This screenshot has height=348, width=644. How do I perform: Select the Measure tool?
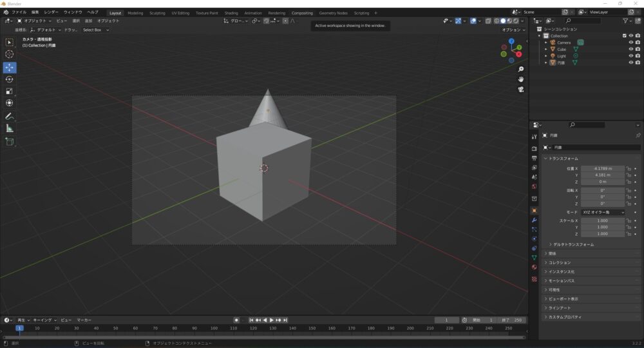pos(10,129)
